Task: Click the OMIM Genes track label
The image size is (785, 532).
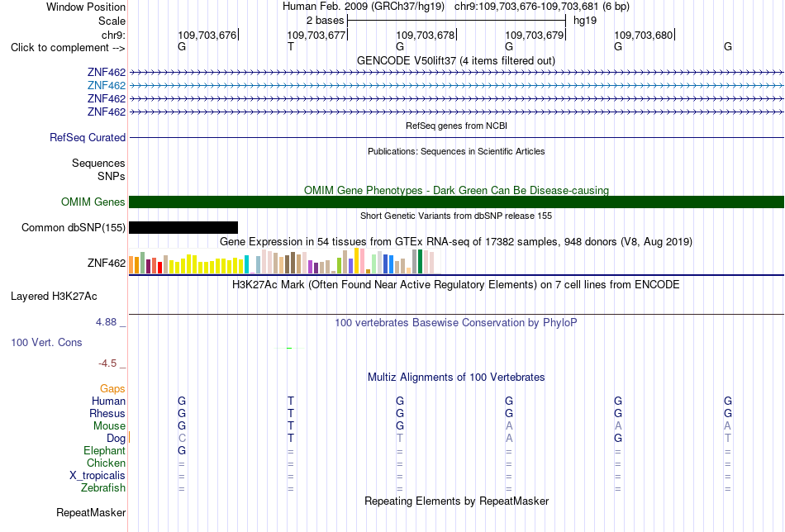Action: point(93,202)
